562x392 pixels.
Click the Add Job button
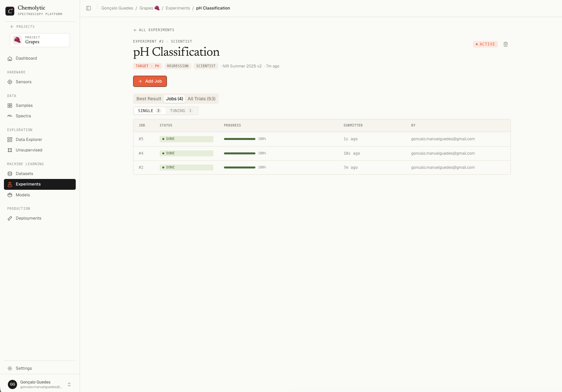tap(150, 81)
